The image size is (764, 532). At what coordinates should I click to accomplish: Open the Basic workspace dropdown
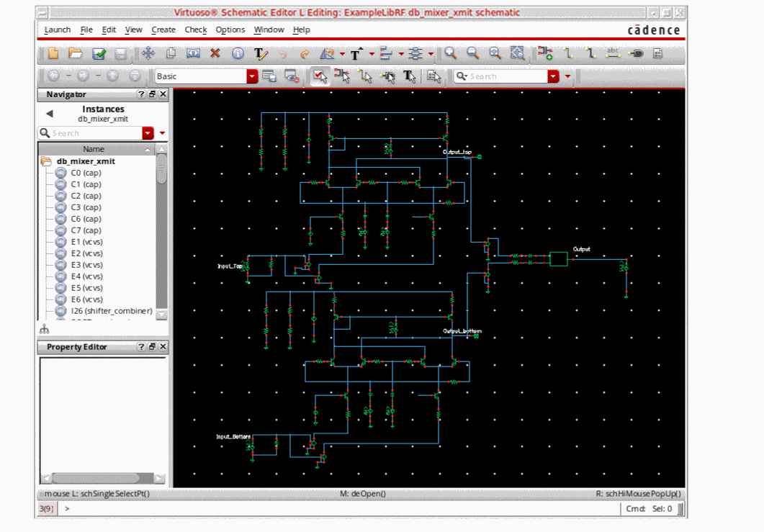[252, 76]
